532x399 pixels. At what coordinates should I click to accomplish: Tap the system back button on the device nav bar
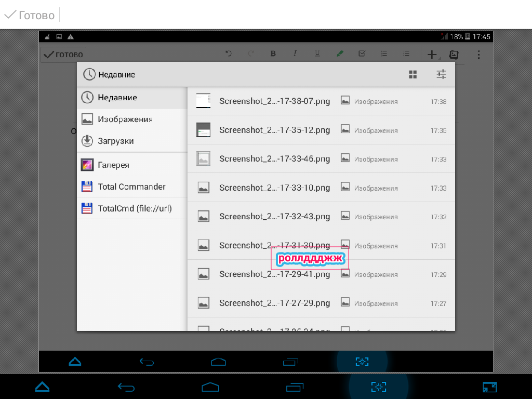click(126, 387)
